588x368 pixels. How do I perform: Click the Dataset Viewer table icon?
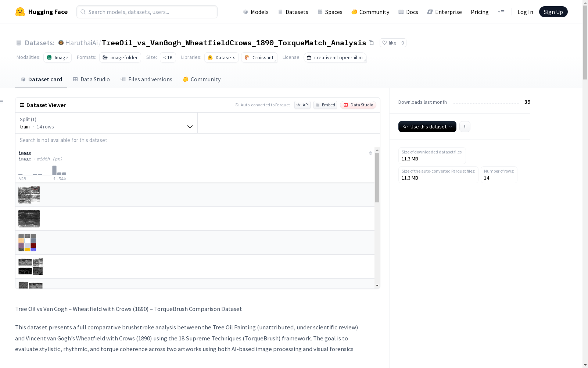(x=22, y=105)
